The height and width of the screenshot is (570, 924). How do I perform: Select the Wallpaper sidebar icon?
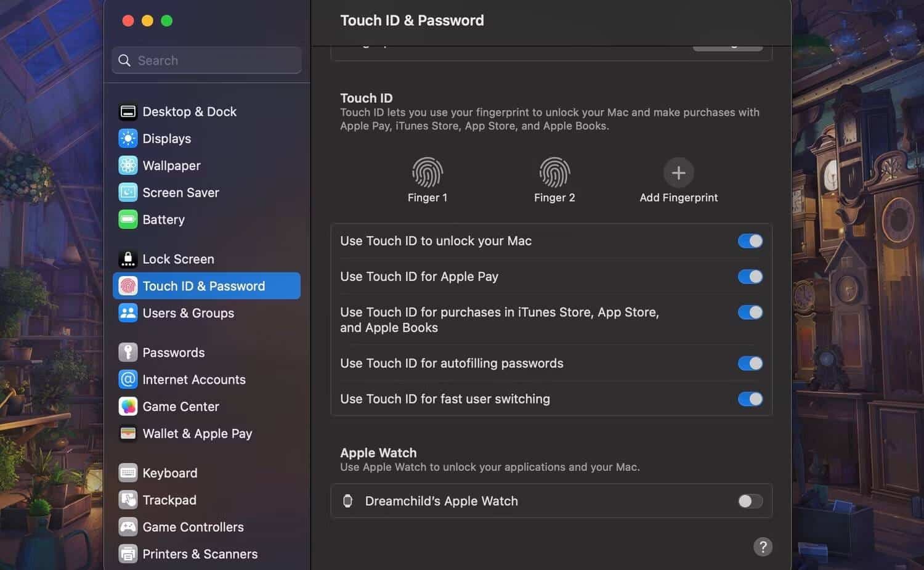pyautogui.click(x=128, y=165)
